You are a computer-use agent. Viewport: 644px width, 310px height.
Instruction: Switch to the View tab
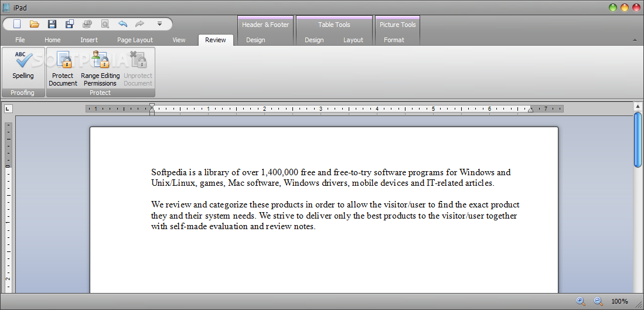tap(179, 40)
